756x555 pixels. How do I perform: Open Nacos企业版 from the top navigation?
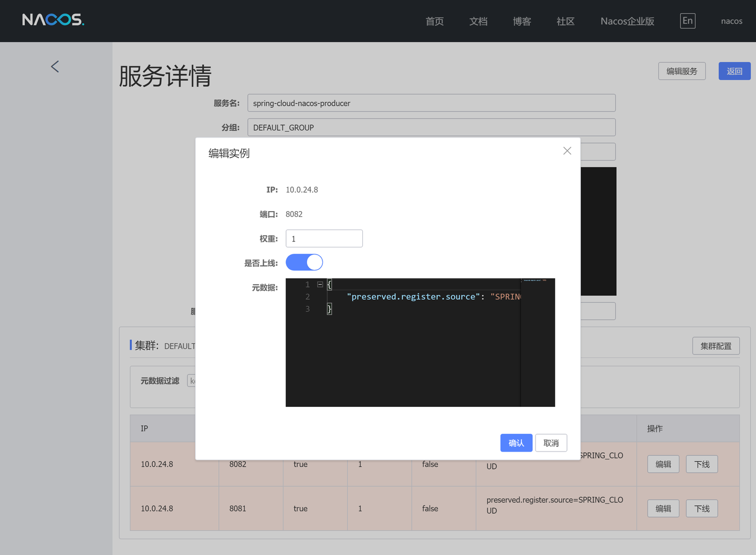[x=627, y=22]
